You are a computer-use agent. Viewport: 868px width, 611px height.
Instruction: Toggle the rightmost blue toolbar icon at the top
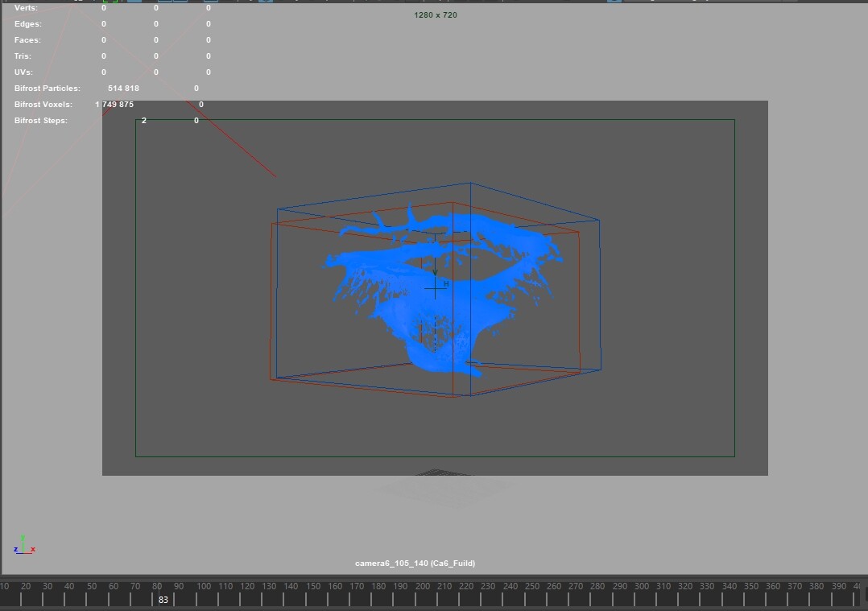pos(267,3)
